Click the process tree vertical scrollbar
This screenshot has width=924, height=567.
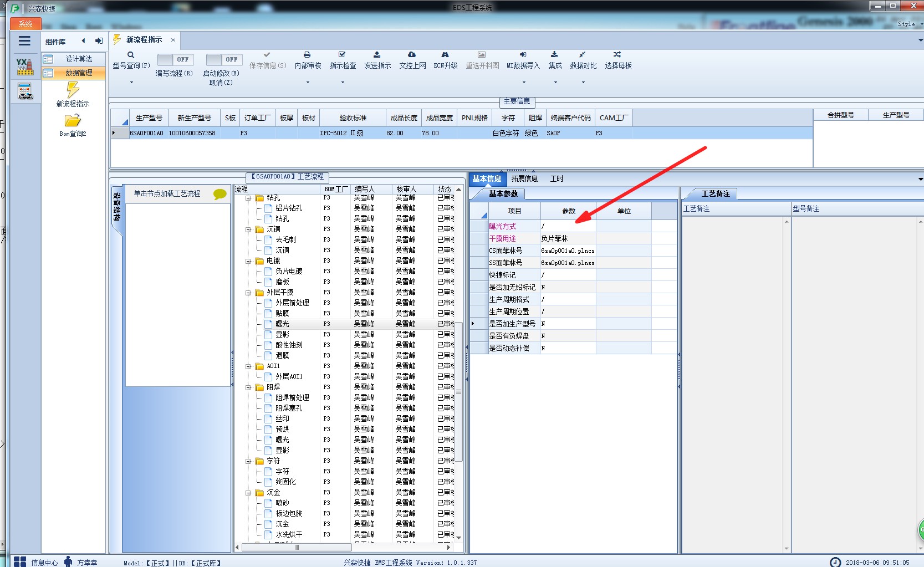pos(458,391)
